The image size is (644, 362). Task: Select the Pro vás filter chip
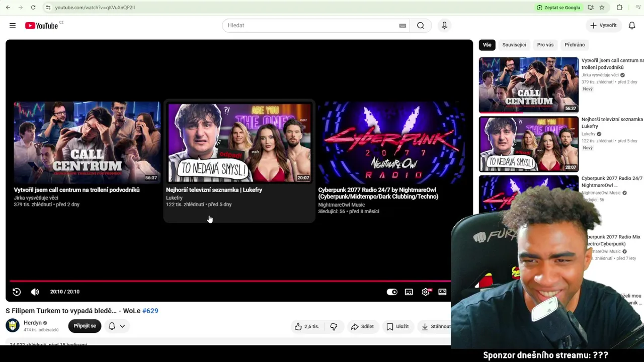[x=545, y=45]
